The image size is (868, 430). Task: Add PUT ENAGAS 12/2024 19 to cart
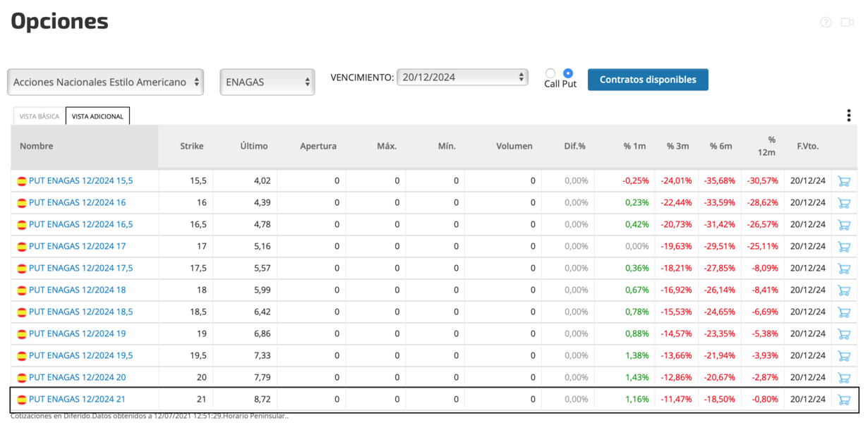843,333
